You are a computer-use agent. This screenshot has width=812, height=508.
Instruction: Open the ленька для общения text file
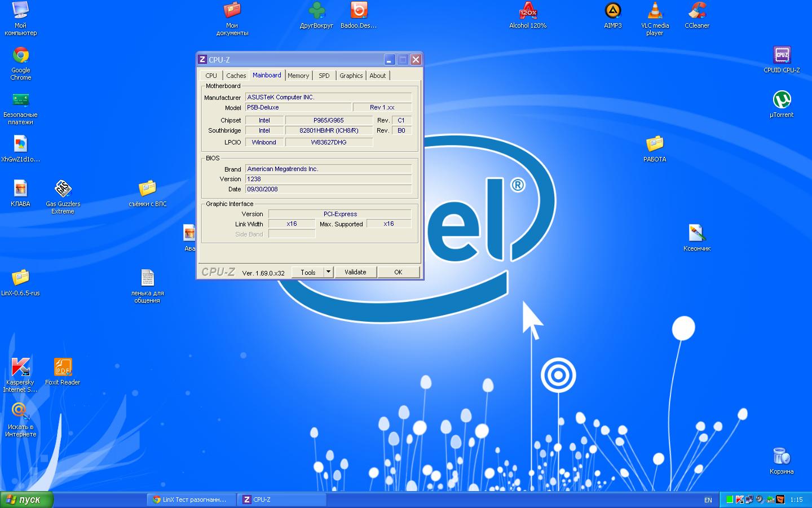point(147,286)
